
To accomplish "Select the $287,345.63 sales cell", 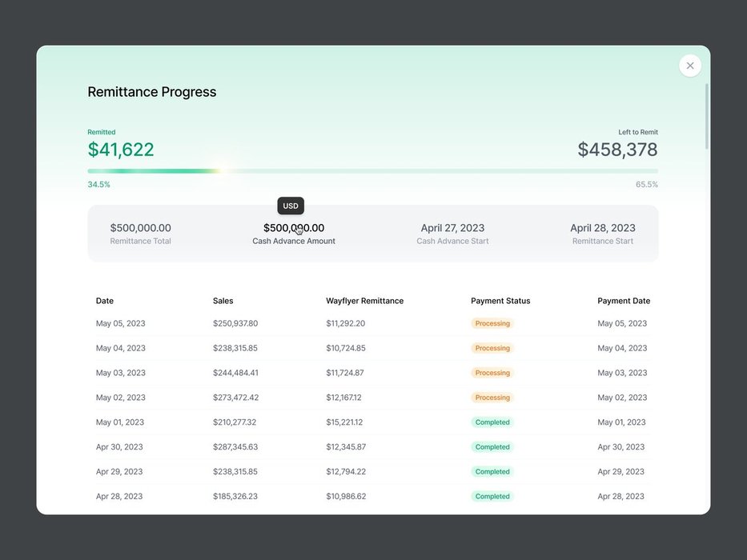I will pyautogui.click(x=235, y=447).
